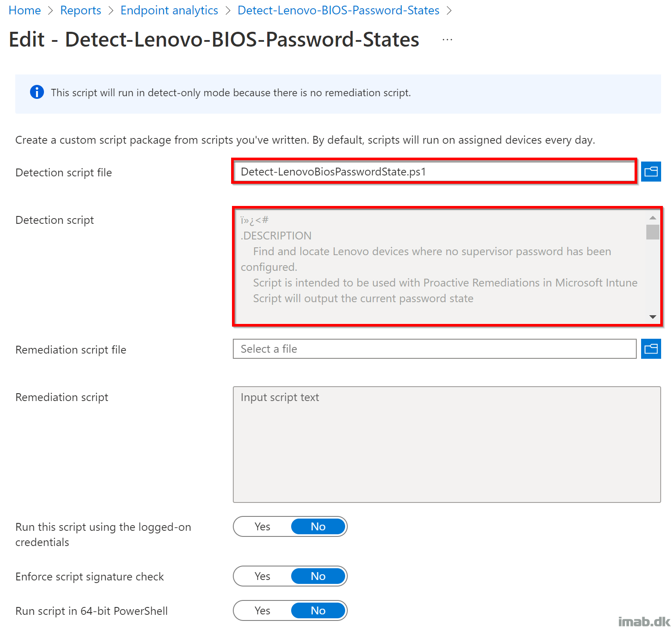Browse for detection script file folder icon
This screenshot has width=672, height=627.
click(x=651, y=172)
